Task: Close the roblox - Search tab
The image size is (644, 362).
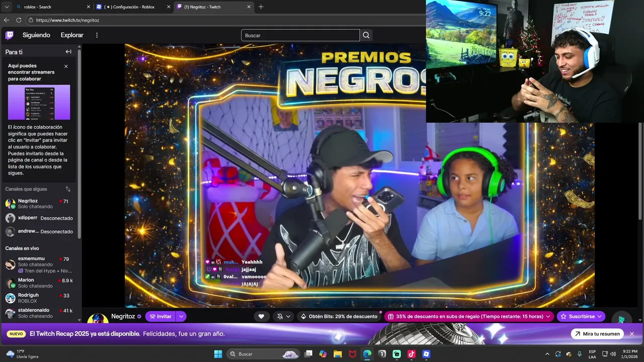Action: [89, 7]
